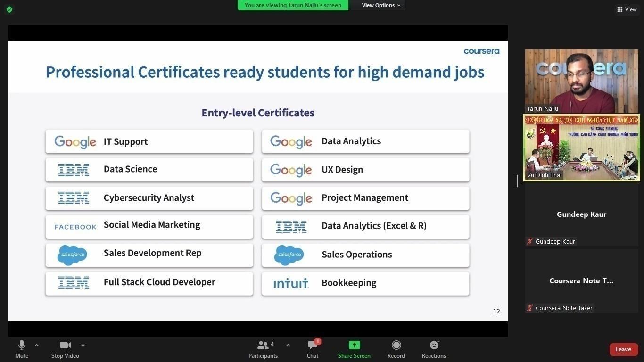The width and height of the screenshot is (644, 362).
Task: Stop the video camera
Action: tap(65, 349)
